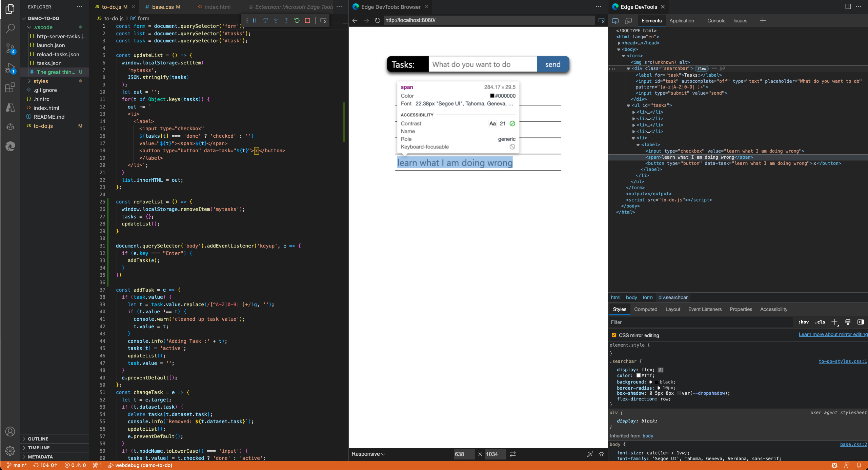This screenshot has width=868, height=470.
Task: Toggle the CSS mirror editing checkbox
Action: tap(614, 335)
